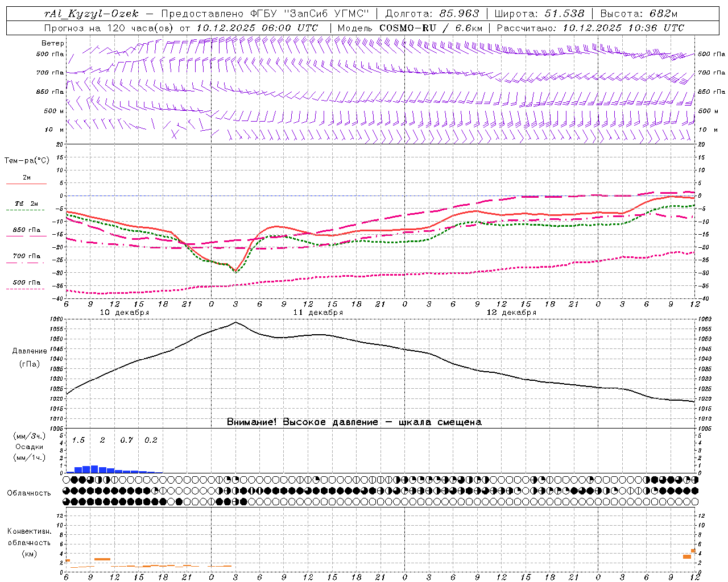Viewport: 728px width, 582px height.
Task: Click the station name rAl_Kyzyl-Ozek
Action: pos(91,14)
